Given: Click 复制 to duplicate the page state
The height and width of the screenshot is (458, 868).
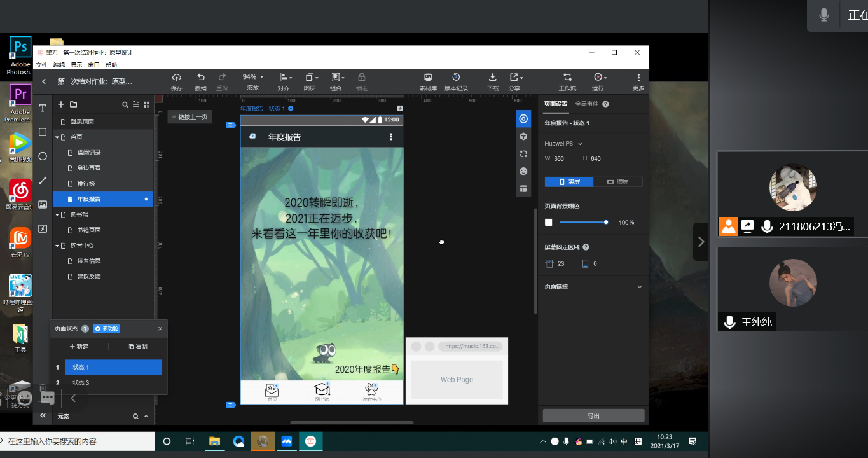Looking at the screenshot, I should [x=138, y=347].
